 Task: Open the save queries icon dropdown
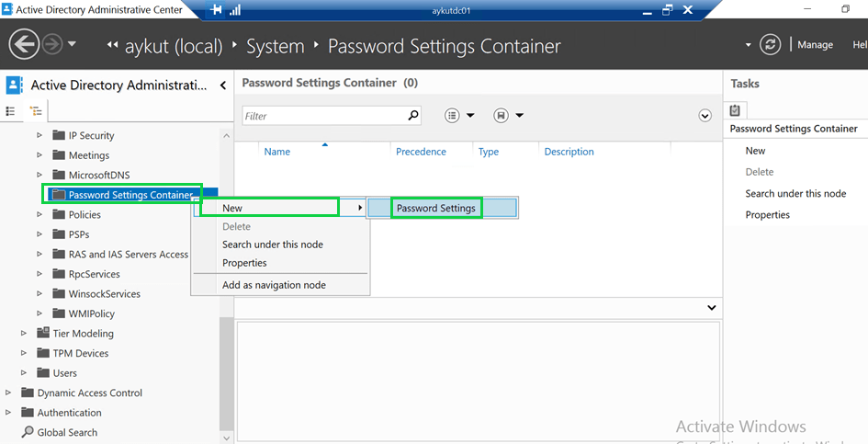pos(509,116)
